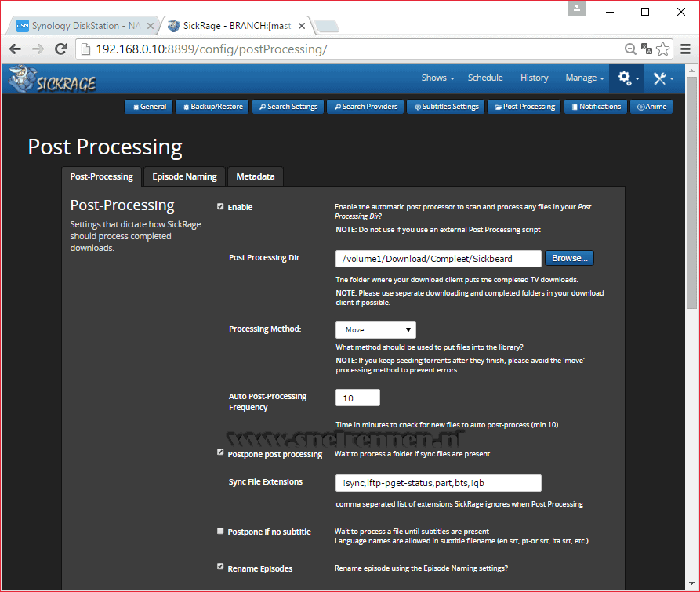The height and width of the screenshot is (592, 700).
Task: Click the zoom magnifier icon in address bar
Action: (630, 49)
